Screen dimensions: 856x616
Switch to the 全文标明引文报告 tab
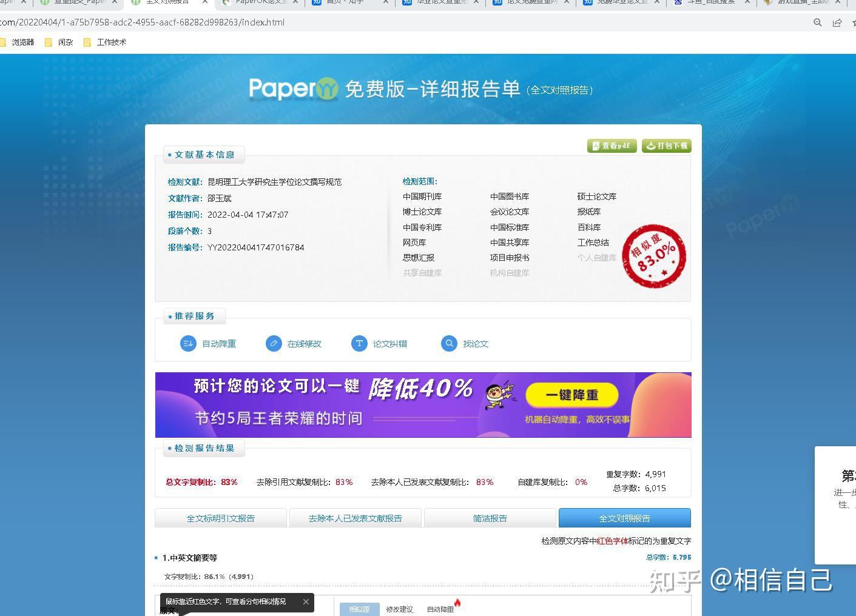pyautogui.click(x=221, y=518)
